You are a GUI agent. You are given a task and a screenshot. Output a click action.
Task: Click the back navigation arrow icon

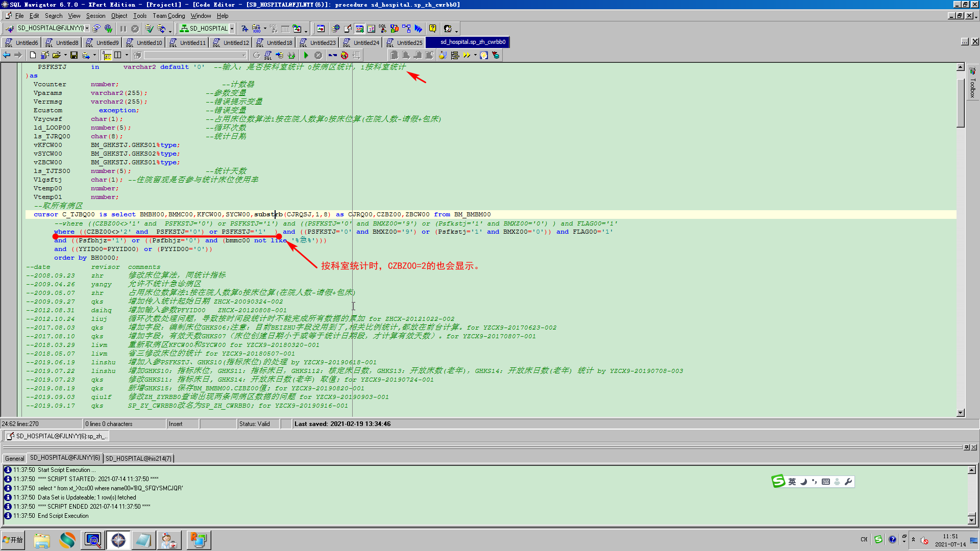(7, 55)
